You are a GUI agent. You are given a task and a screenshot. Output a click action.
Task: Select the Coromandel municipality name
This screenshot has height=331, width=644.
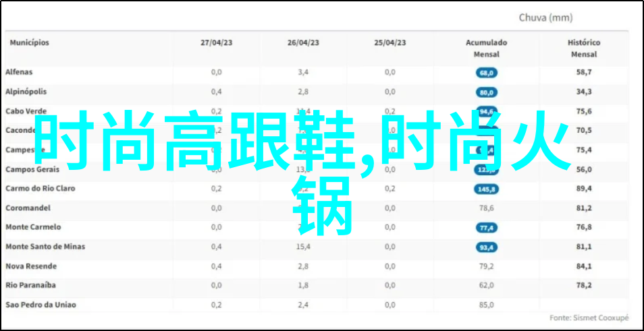(x=25, y=208)
